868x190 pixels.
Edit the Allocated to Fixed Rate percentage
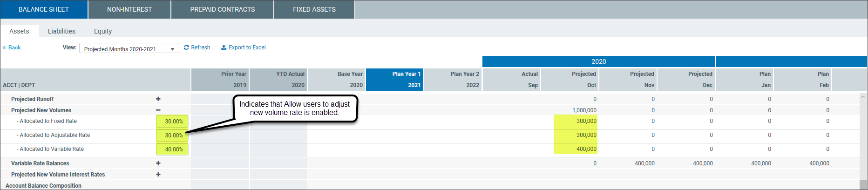coord(172,122)
